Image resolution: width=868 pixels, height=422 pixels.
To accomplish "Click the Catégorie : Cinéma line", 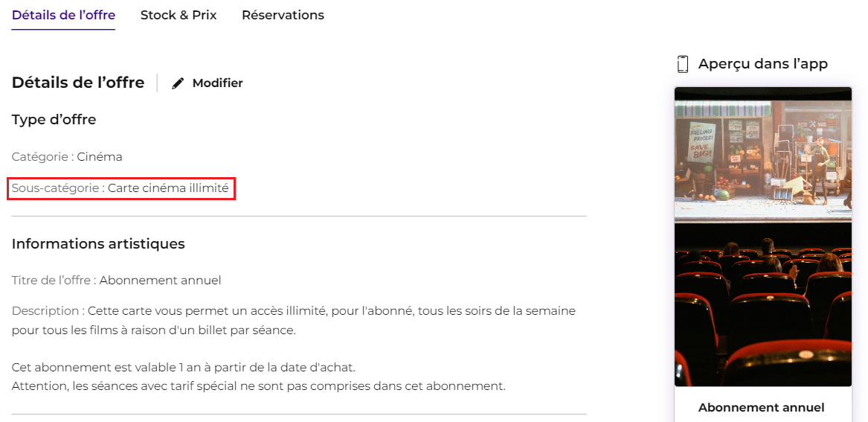I will tap(67, 157).
